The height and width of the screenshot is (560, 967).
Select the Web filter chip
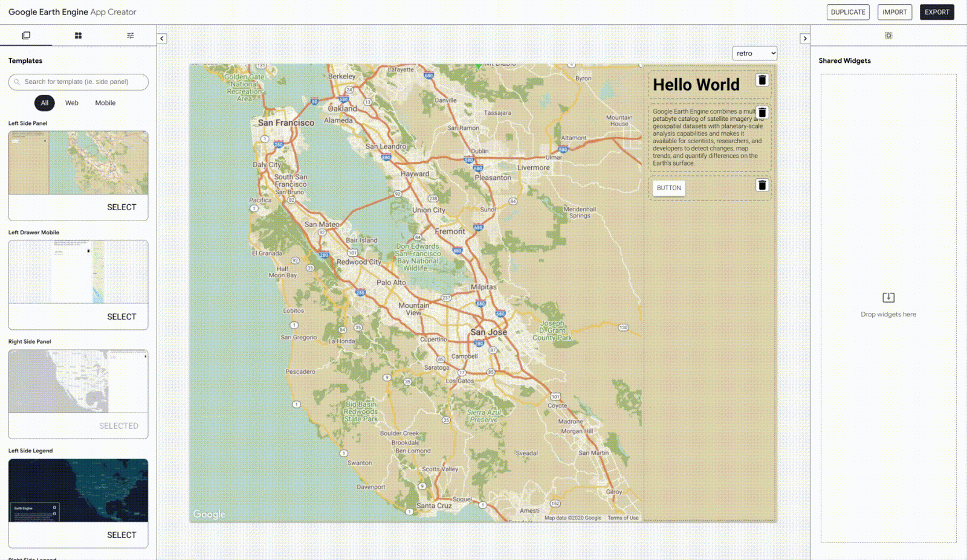click(x=72, y=103)
